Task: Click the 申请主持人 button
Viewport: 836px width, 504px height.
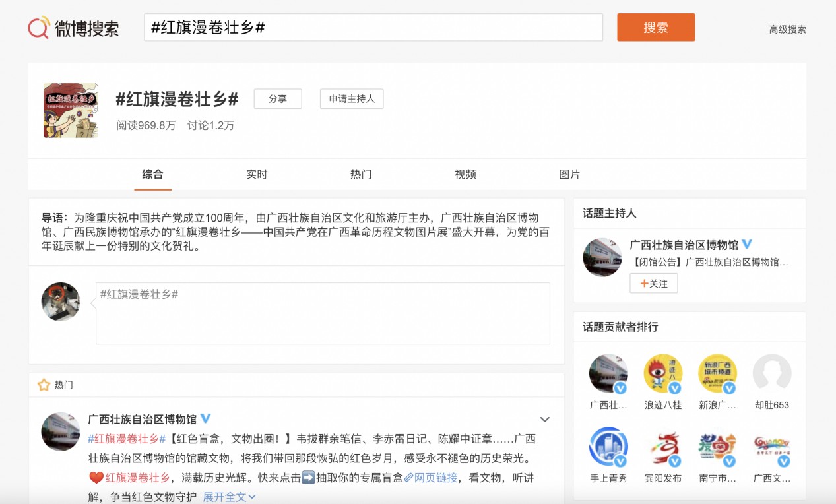Action: pyautogui.click(x=352, y=99)
